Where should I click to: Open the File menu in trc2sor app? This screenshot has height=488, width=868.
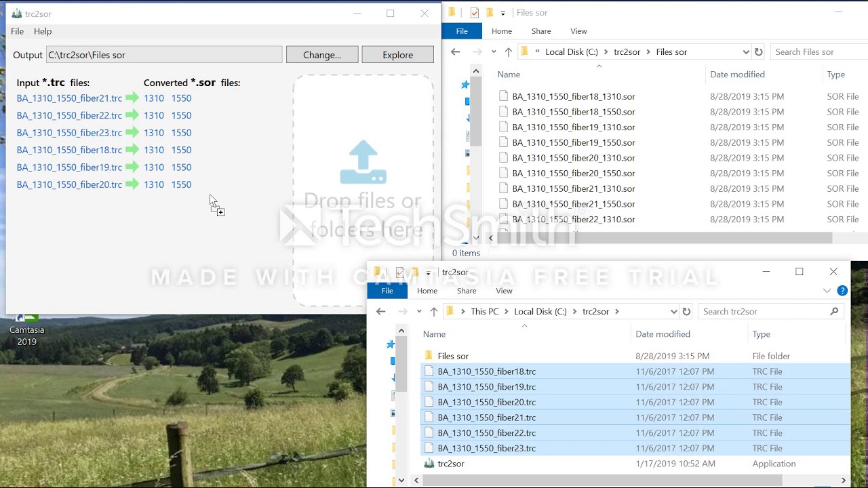click(x=17, y=31)
